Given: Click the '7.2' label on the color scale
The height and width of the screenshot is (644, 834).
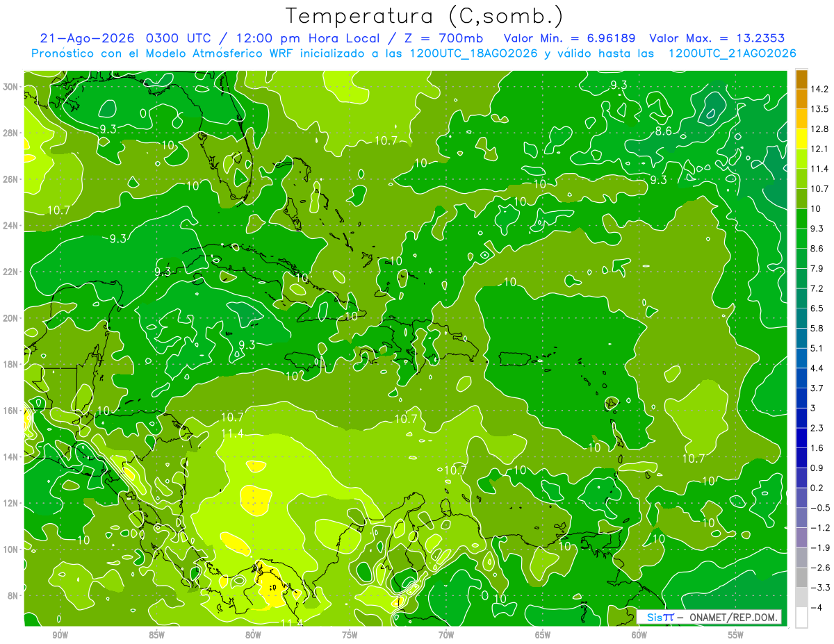Looking at the screenshot, I should point(817,288).
